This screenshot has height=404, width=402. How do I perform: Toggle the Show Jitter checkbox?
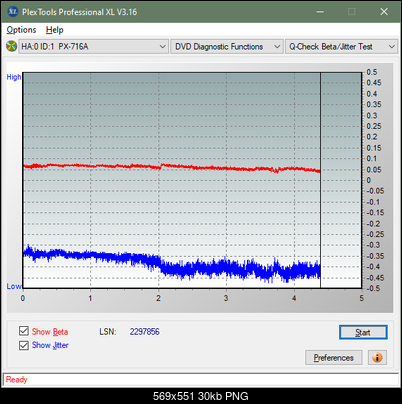click(24, 345)
